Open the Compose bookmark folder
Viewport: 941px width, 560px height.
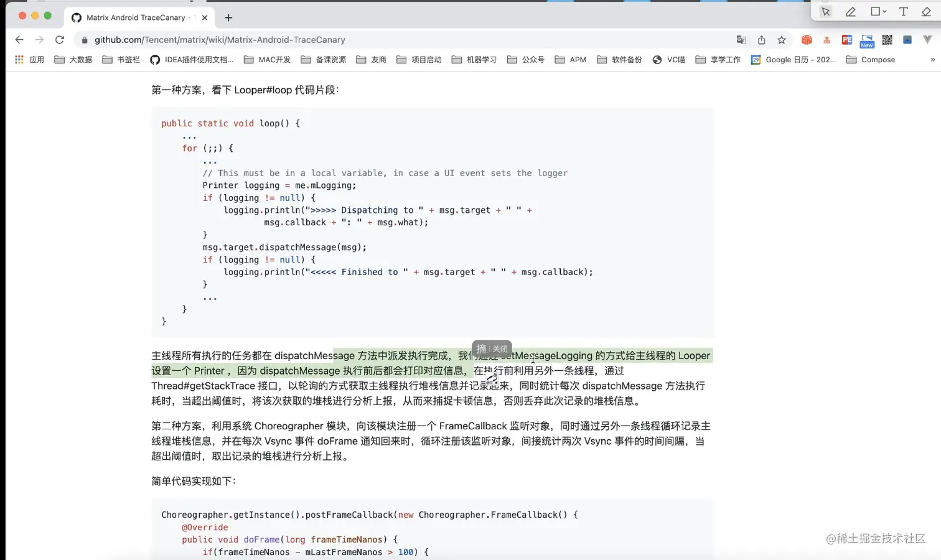pyautogui.click(x=871, y=60)
